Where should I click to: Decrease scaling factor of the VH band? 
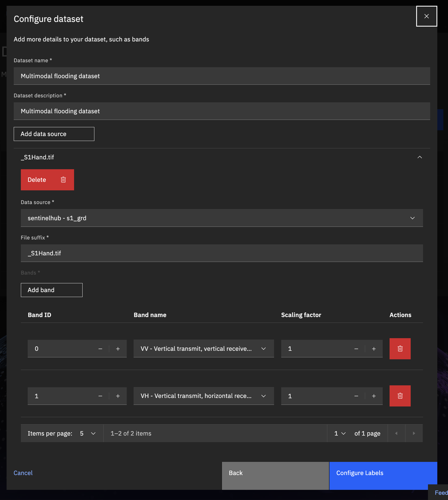(356, 396)
